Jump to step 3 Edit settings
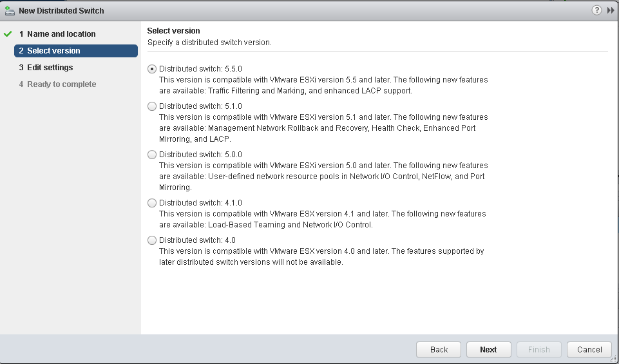Image resolution: width=619 pixels, height=364 pixels. tap(46, 68)
